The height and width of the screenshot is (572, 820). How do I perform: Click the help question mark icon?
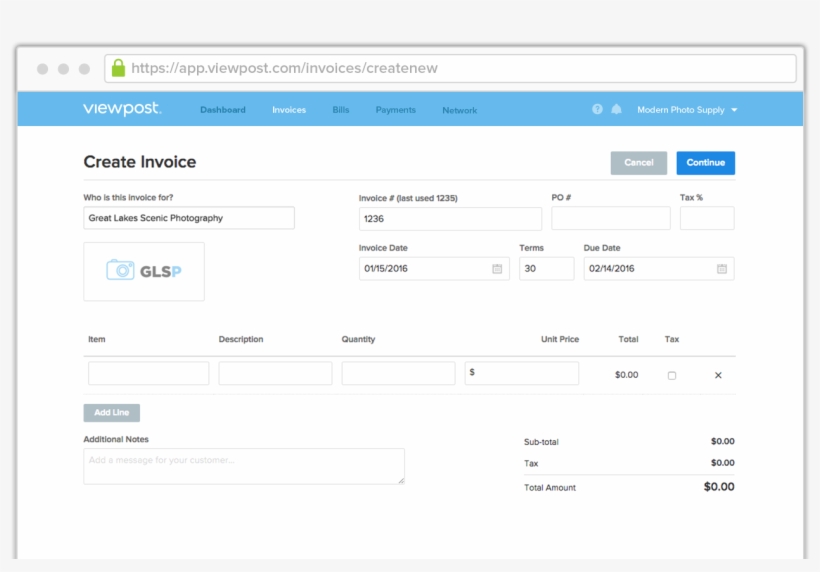coord(597,109)
